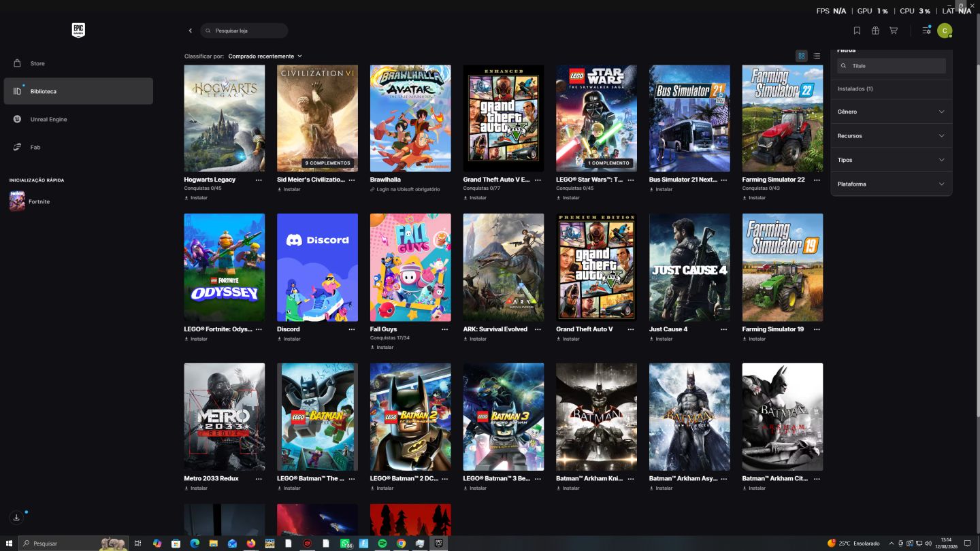Image resolution: width=980 pixels, height=551 pixels.
Task: Open Brawlhalla more options menu
Action: [444, 180]
